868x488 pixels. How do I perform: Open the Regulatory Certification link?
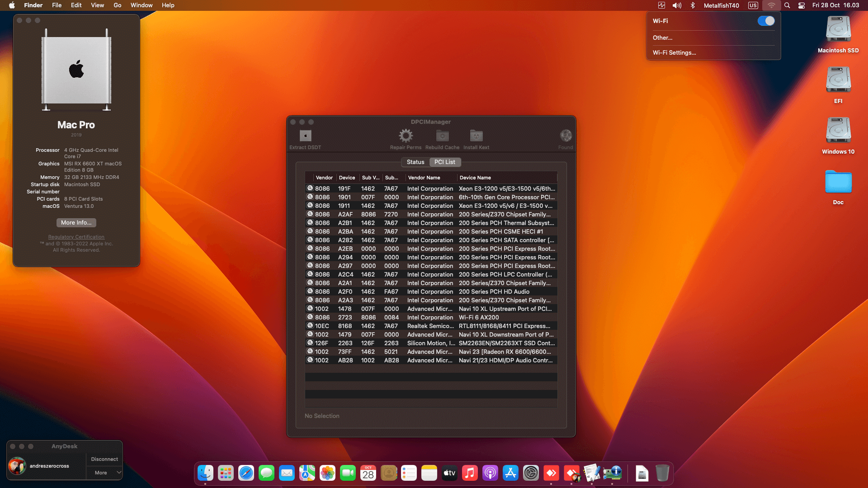pyautogui.click(x=76, y=237)
